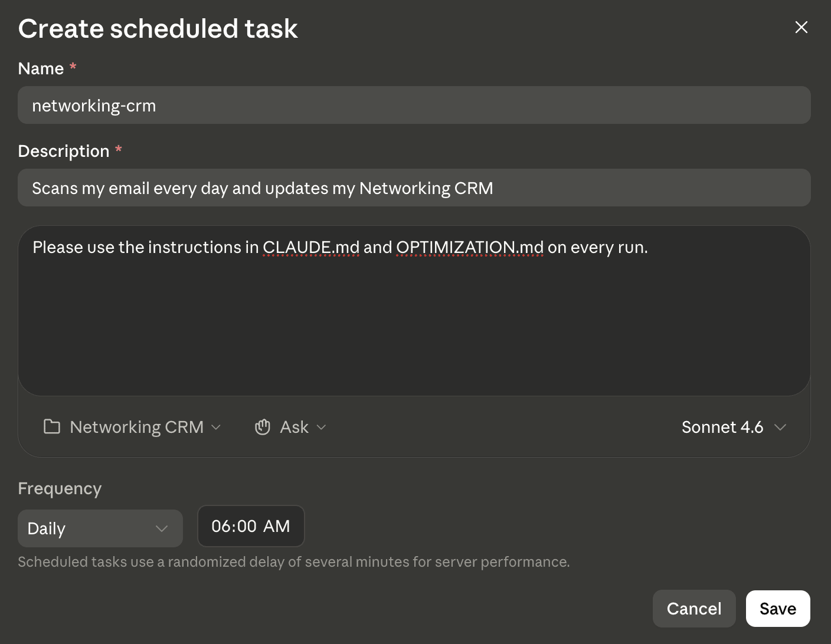Click the underlined word CLAUDE.md

point(311,247)
